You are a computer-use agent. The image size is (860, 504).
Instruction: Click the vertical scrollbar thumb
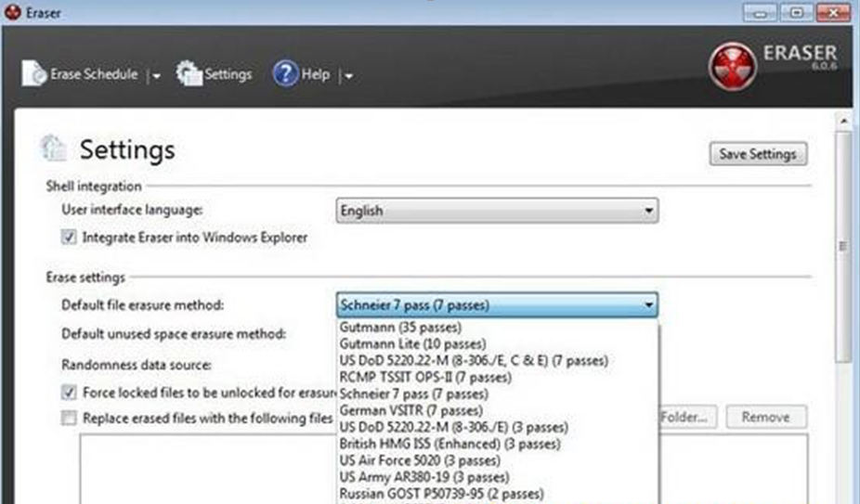(x=843, y=246)
